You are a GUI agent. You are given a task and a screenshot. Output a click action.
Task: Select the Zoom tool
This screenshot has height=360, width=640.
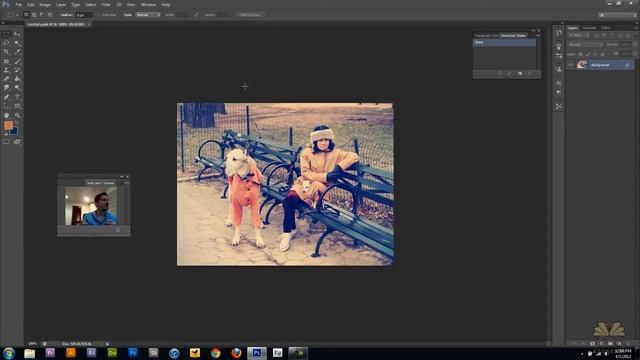(17, 116)
